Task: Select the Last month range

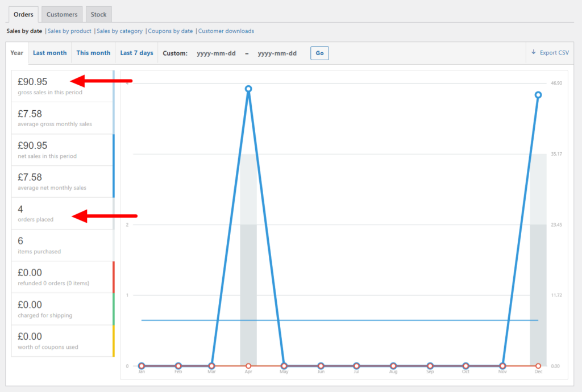Action: pos(49,53)
